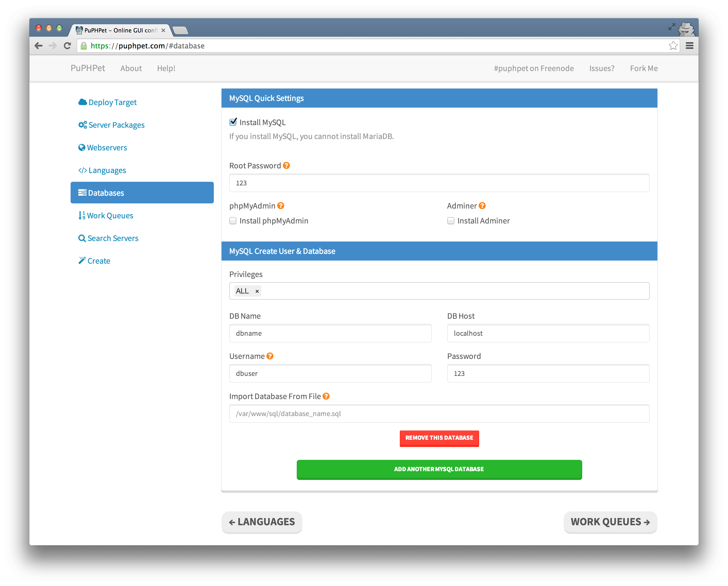The image size is (728, 586).
Task: Click the Adminer help question icon
Action: (x=482, y=206)
